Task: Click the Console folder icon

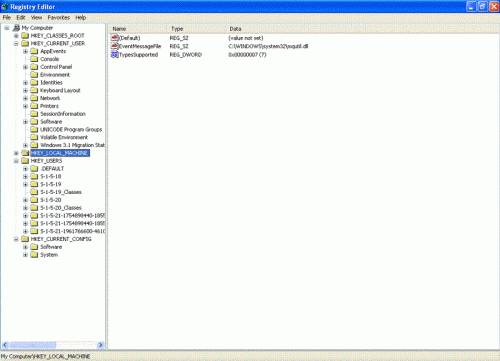Action: point(34,59)
